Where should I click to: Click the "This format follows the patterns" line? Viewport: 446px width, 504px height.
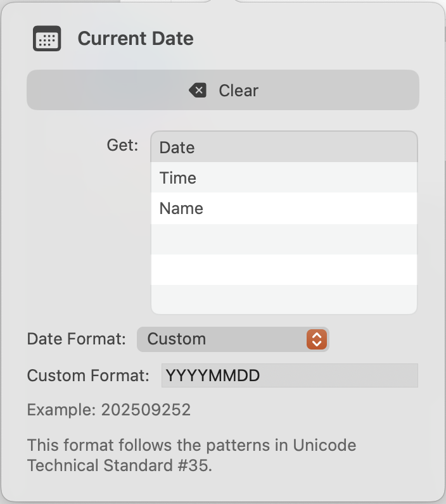click(191, 444)
